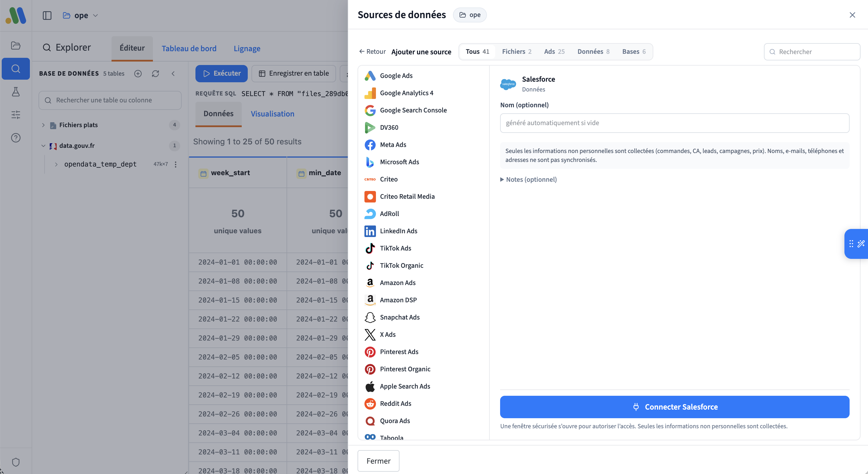Screen dimensions: 868x474
Task: Open the sliders settings sidebar icon
Action: (x=16, y=115)
